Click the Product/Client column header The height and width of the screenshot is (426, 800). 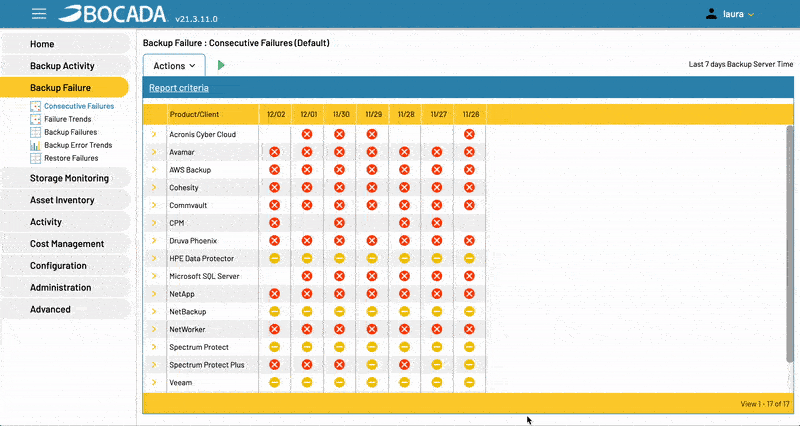pyautogui.click(x=212, y=114)
